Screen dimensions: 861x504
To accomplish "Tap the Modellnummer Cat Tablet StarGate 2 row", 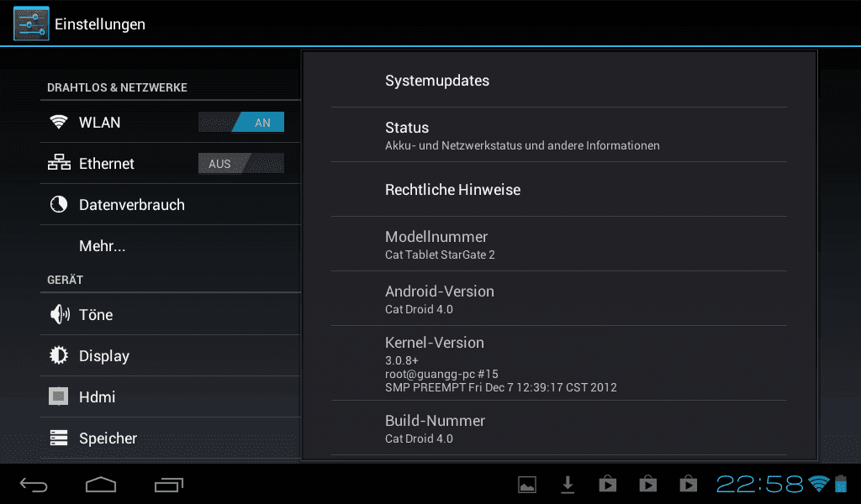I will coord(559,244).
